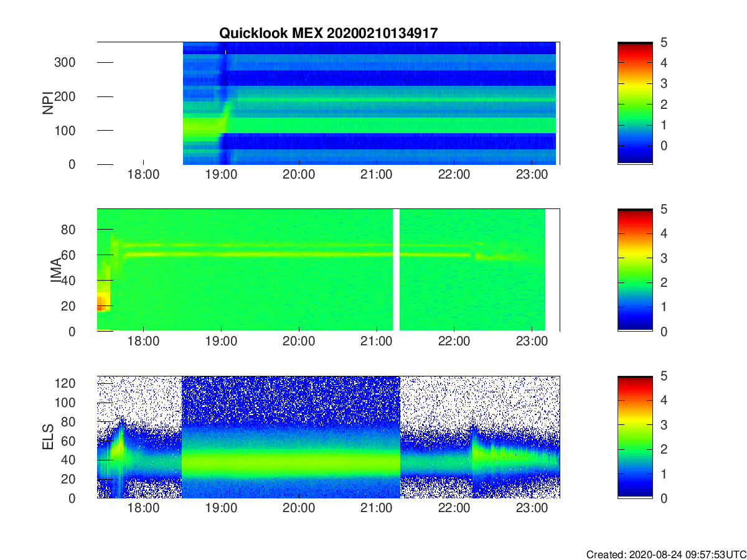This screenshot has width=747, height=560.
Task: Click the 20:00 tick label under IMA plot
Action: (299, 343)
